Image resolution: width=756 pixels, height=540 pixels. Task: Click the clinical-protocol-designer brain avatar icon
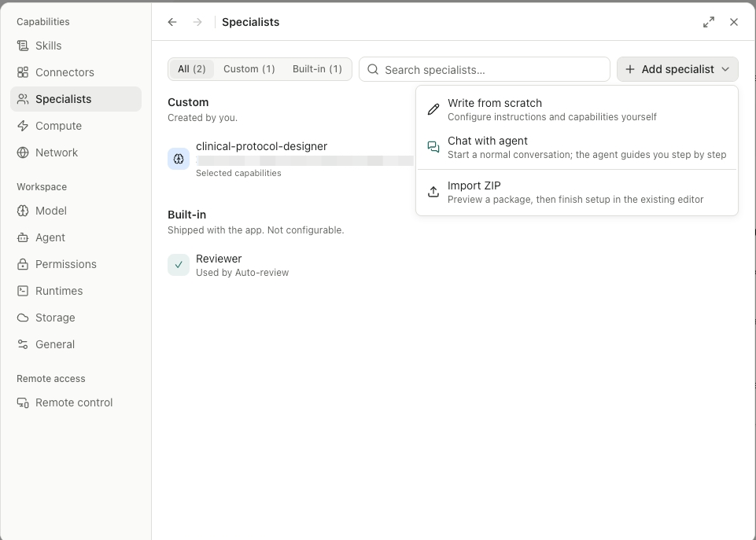[179, 159]
